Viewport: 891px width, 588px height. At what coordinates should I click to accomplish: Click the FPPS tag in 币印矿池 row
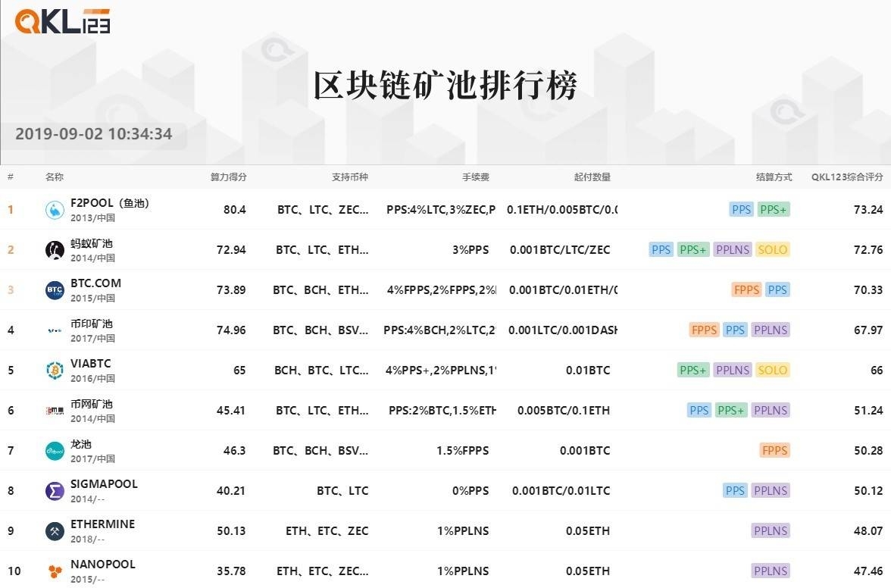point(704,330)
